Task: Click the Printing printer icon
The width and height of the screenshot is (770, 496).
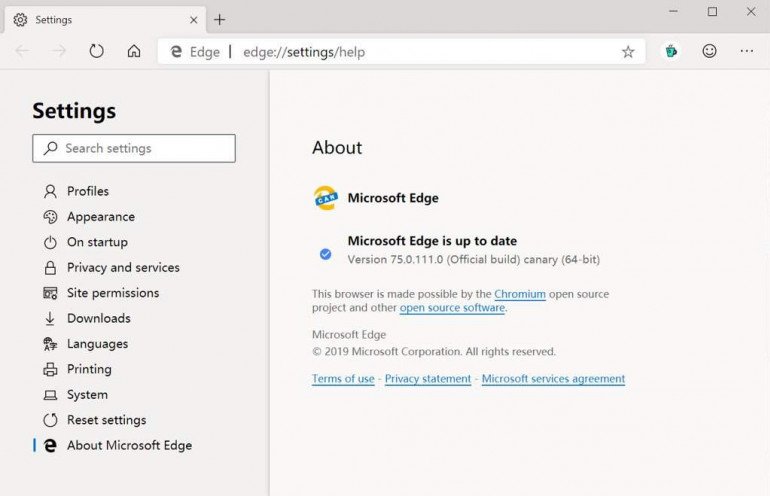Action: (50, 369)
